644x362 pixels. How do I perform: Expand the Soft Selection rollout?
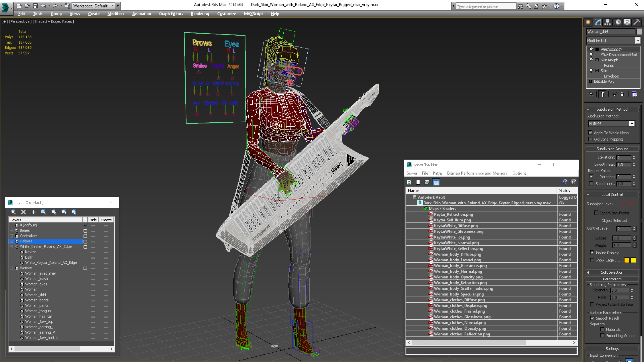click(x=612, y=272)
